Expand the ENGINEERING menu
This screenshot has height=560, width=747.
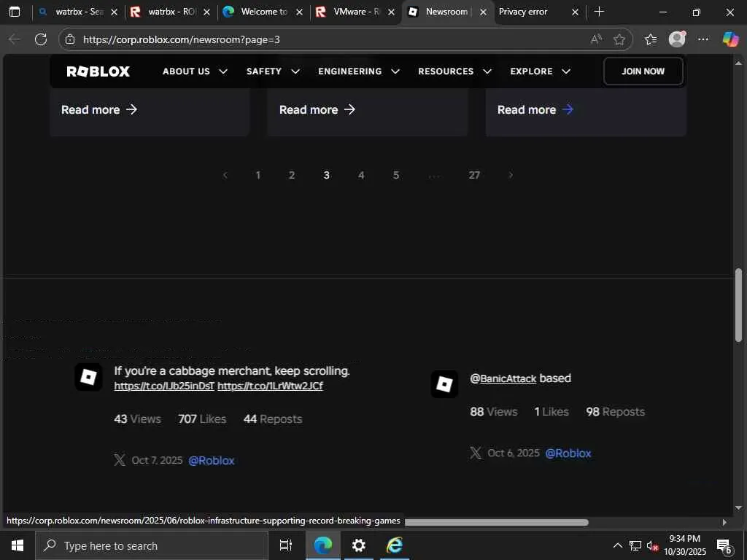coord(359,71)
